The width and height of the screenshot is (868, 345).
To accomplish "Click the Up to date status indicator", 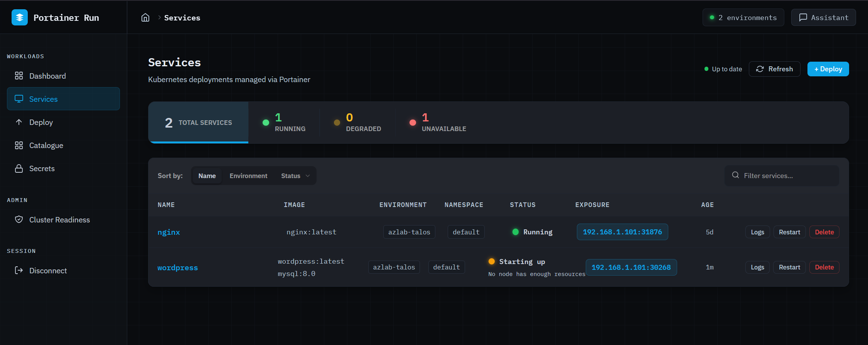I will click(x=723, y=69).
